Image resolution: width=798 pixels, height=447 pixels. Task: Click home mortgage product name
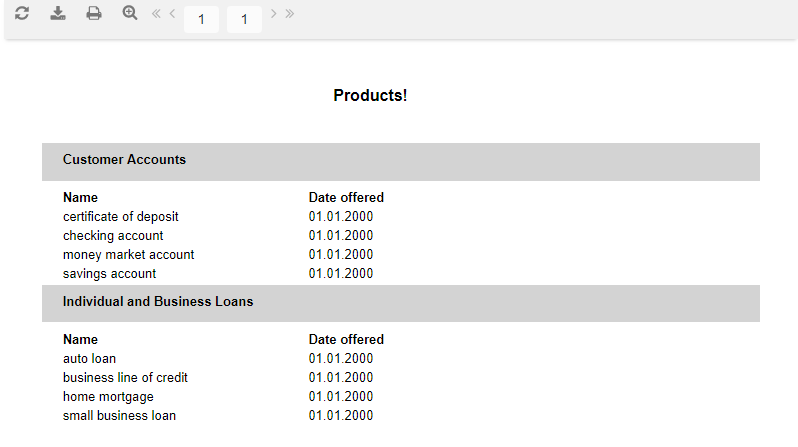click(108, 397)
